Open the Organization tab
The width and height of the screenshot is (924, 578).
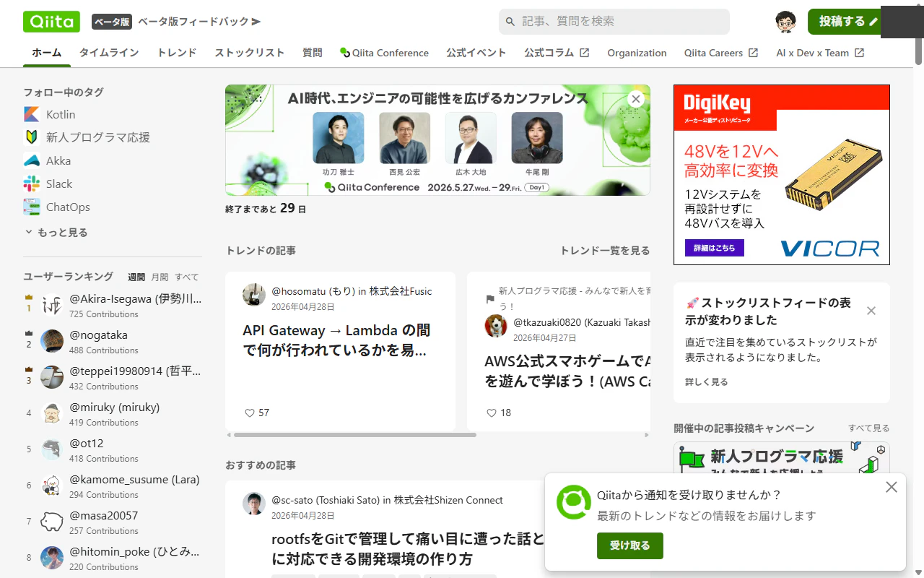[637, 53]
